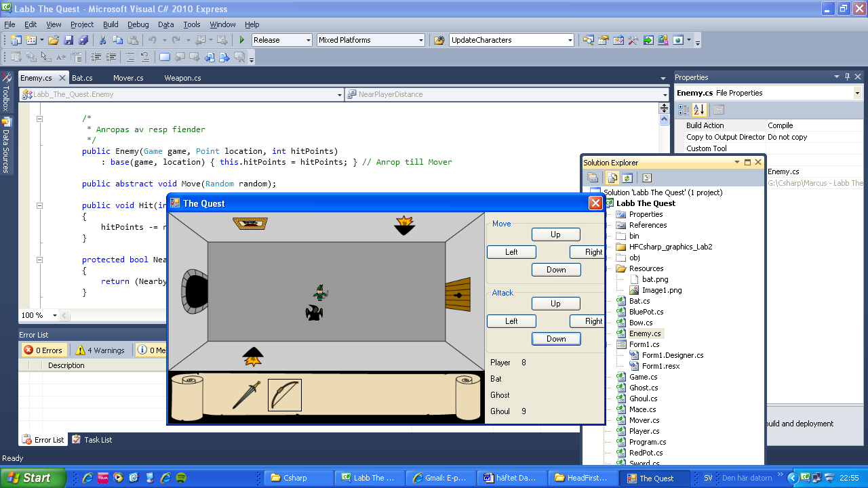Open the UpdateCharacters find combo box

tap(570, 40)
